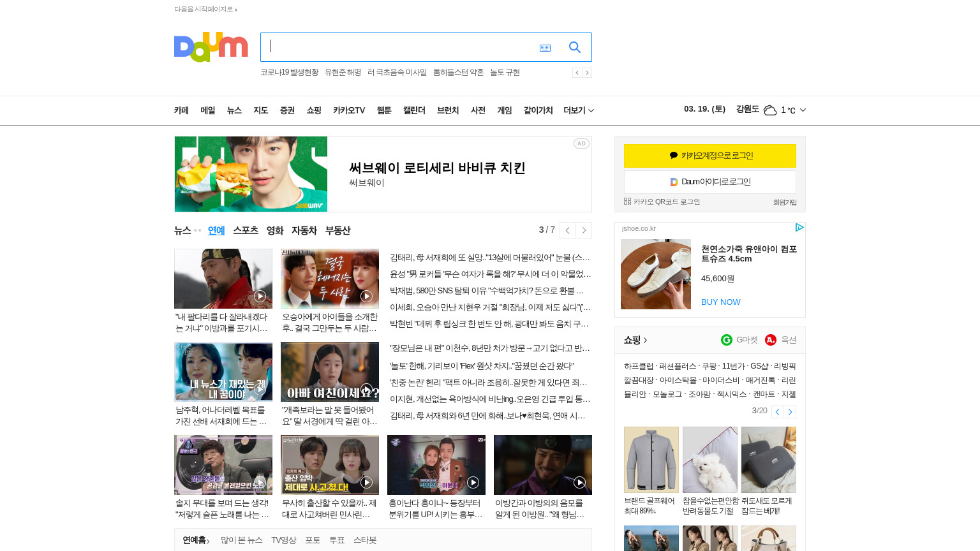Play the '오승아에게 아이들을' video thumbnail
Screen dimensions: 980x551
(x=330, y=279)
